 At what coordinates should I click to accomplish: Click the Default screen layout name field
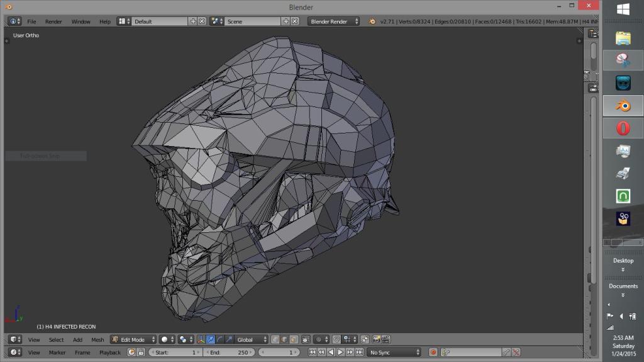point(160,21)
